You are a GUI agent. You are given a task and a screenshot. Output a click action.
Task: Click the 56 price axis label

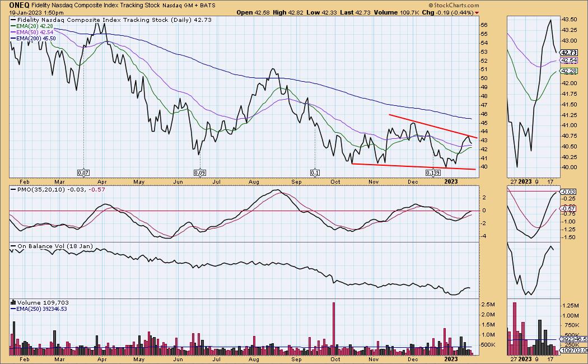484,25
